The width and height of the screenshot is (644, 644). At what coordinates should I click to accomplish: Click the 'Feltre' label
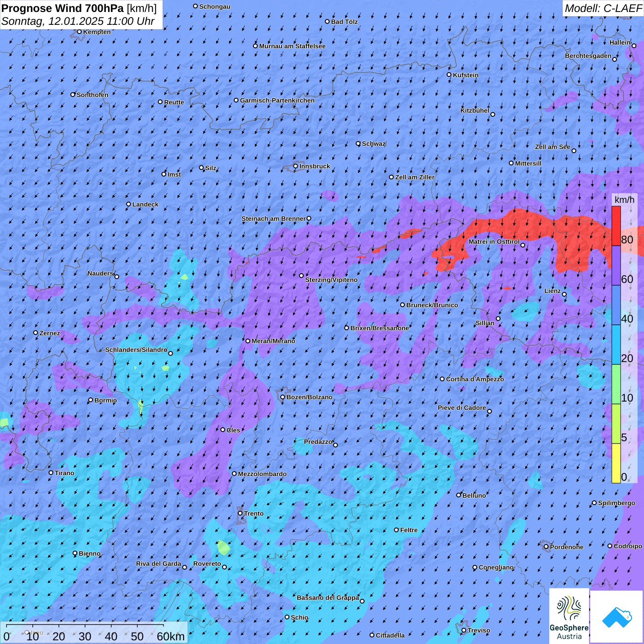coord(408,530)
